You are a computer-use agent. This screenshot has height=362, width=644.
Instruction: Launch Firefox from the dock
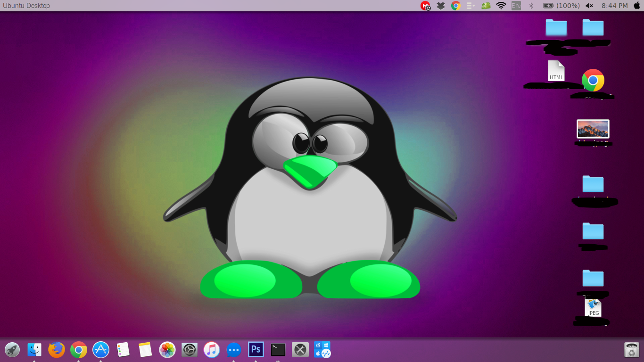[x=57, y=350]
